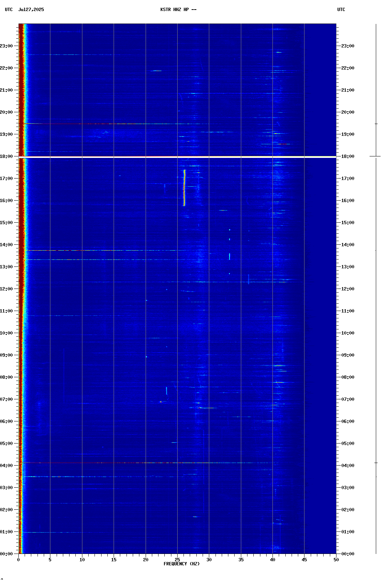Click the left-axis '10:00' time label
The height and width of the screenshot is (583, 392).
[6, 333]
